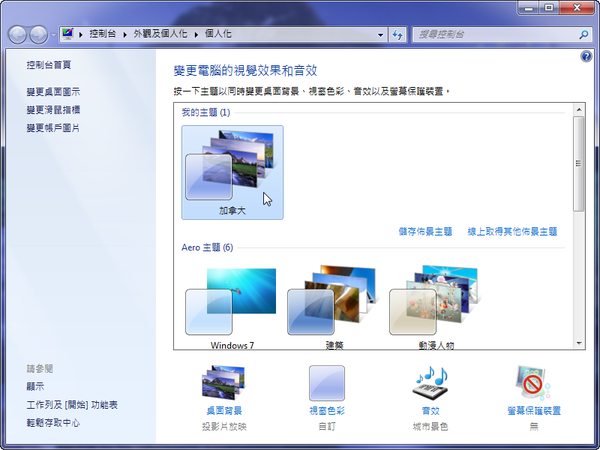Viewport: 600px width, 450px height.
Task: Click the search magnifier icon
Action: [x=584, y=35]
